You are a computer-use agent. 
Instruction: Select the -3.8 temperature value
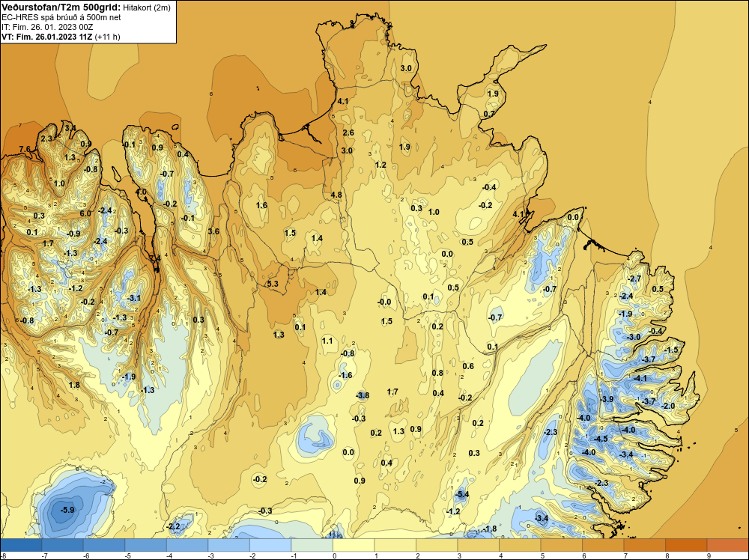click(x=363, y=395)
